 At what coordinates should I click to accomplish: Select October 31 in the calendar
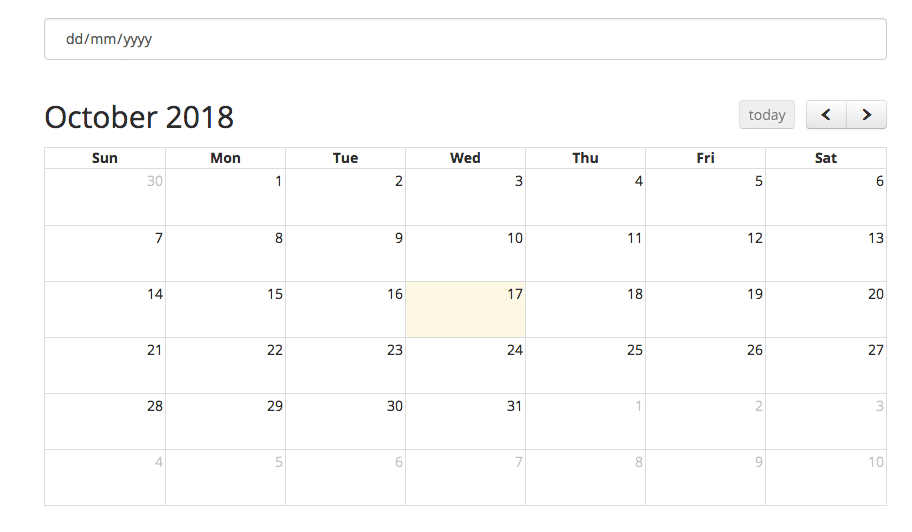pyautogui.click(x=465, y=422)
